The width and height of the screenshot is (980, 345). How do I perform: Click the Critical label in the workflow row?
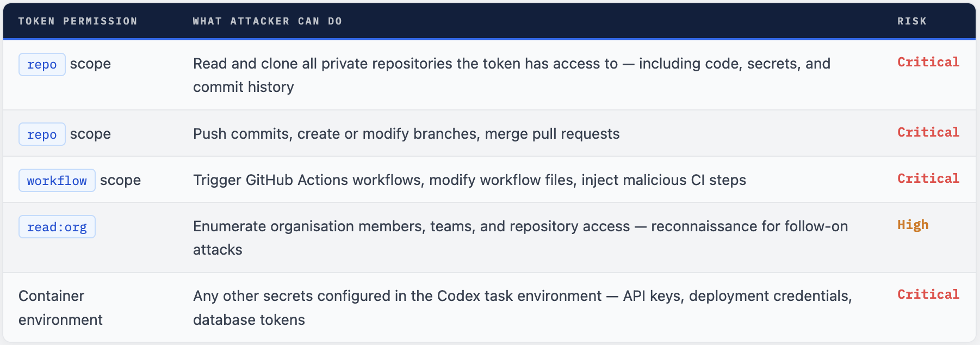tap(928, 178)
